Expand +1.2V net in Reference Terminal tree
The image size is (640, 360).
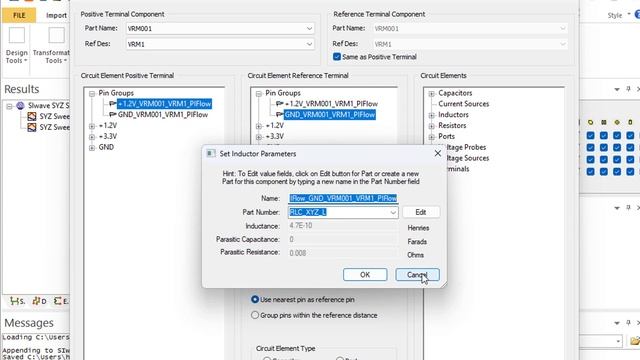tap(258, 126)
